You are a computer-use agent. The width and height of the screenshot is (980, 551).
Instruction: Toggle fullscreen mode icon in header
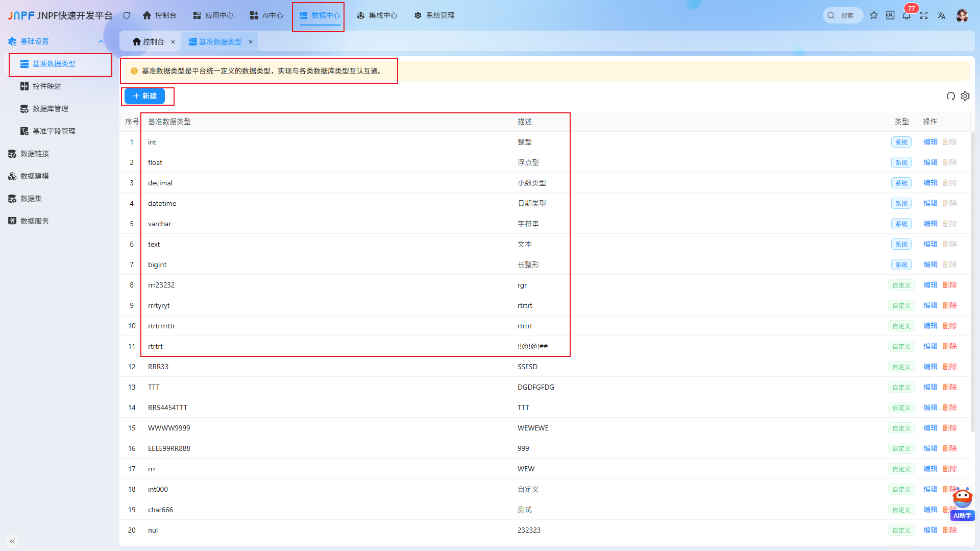924,15
